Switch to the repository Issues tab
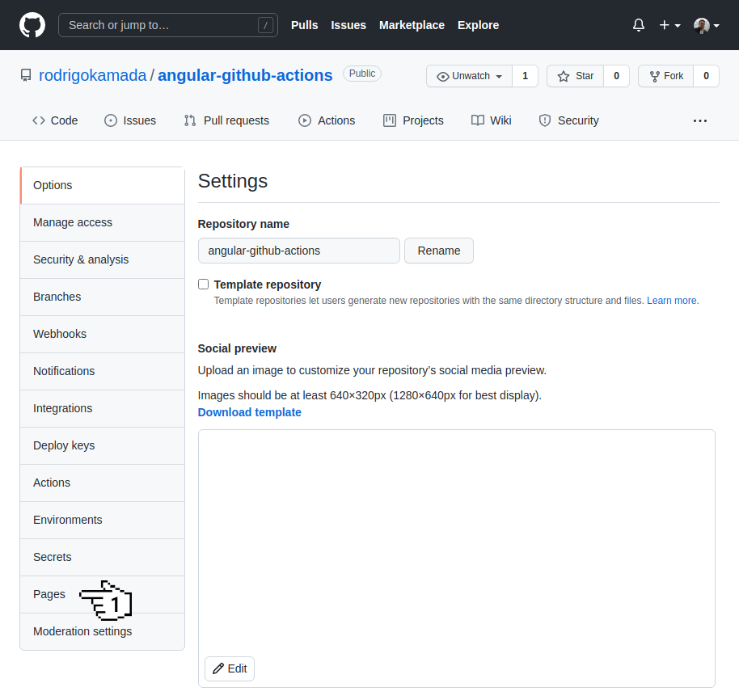This screenshot has height=700, width=739. (x=130, y=120)
